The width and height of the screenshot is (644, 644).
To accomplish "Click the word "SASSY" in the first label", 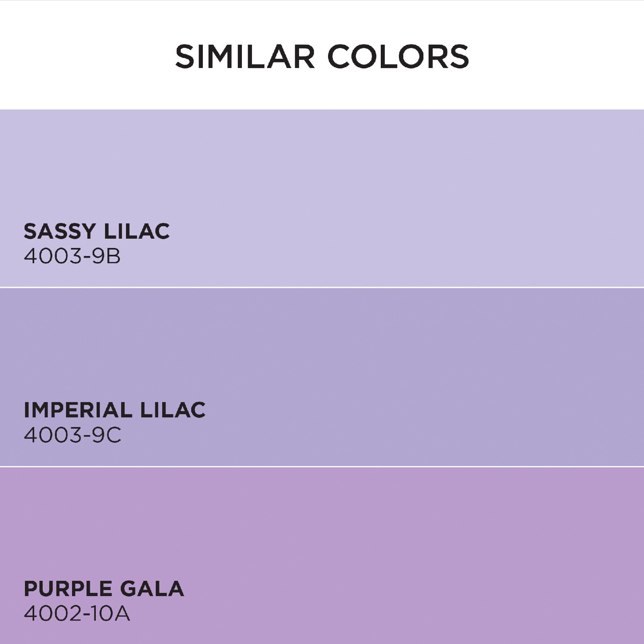I will click(60, 231).
